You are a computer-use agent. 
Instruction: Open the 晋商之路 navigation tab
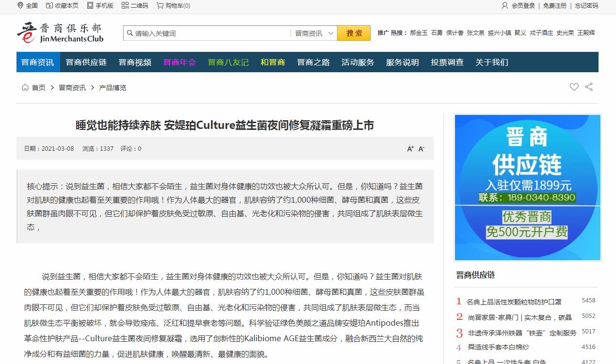(313, 62)
